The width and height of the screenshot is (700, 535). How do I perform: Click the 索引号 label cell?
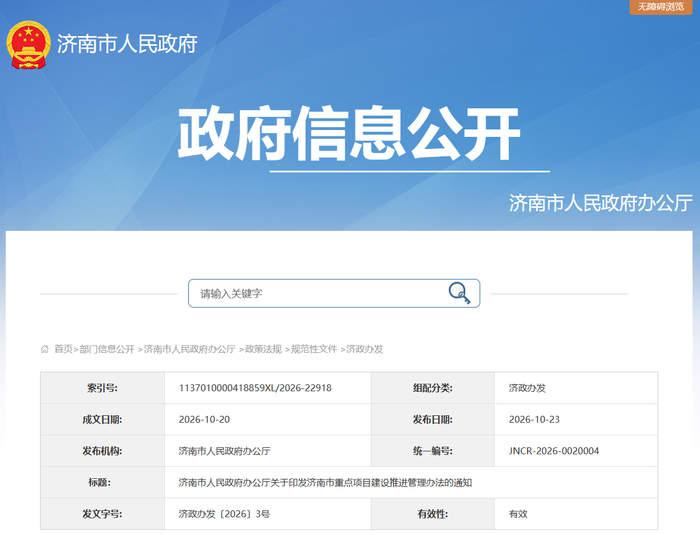coord(103,388)
